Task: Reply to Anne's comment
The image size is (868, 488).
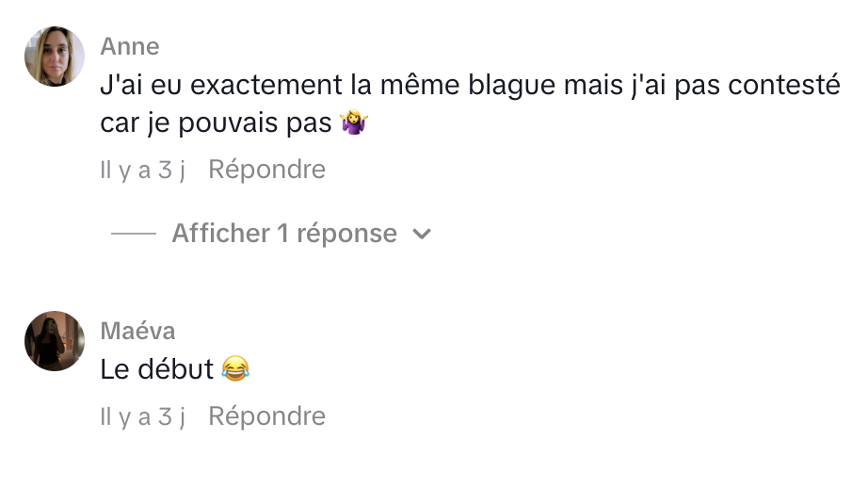Action: click(x=266, y=171)
